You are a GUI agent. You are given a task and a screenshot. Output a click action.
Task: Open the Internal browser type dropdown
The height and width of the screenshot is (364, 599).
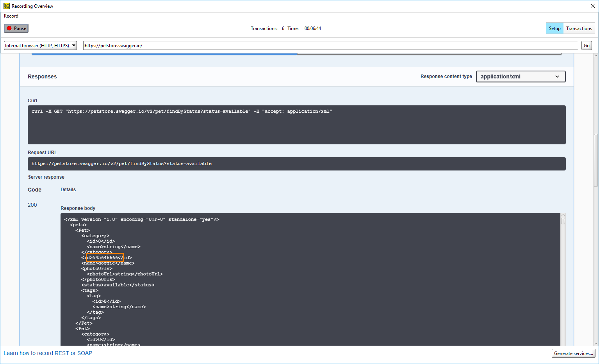point(40,46)
